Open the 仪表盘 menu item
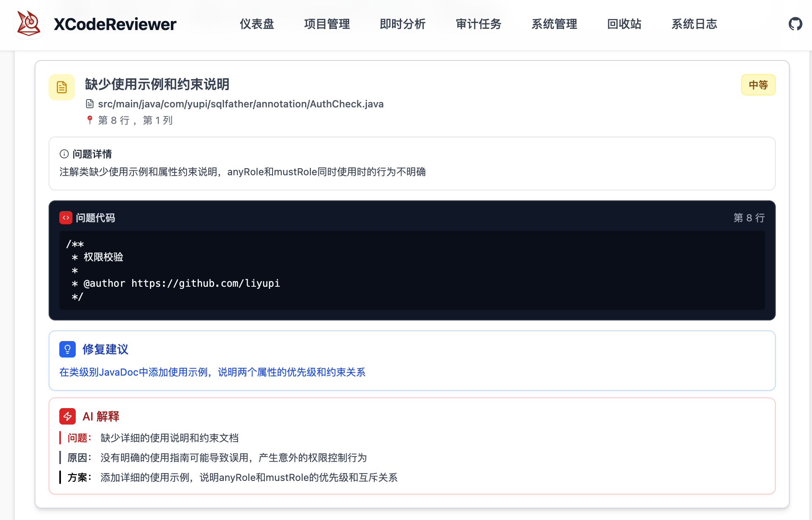Screen dimensions: 812x520 tap(257, 24)
